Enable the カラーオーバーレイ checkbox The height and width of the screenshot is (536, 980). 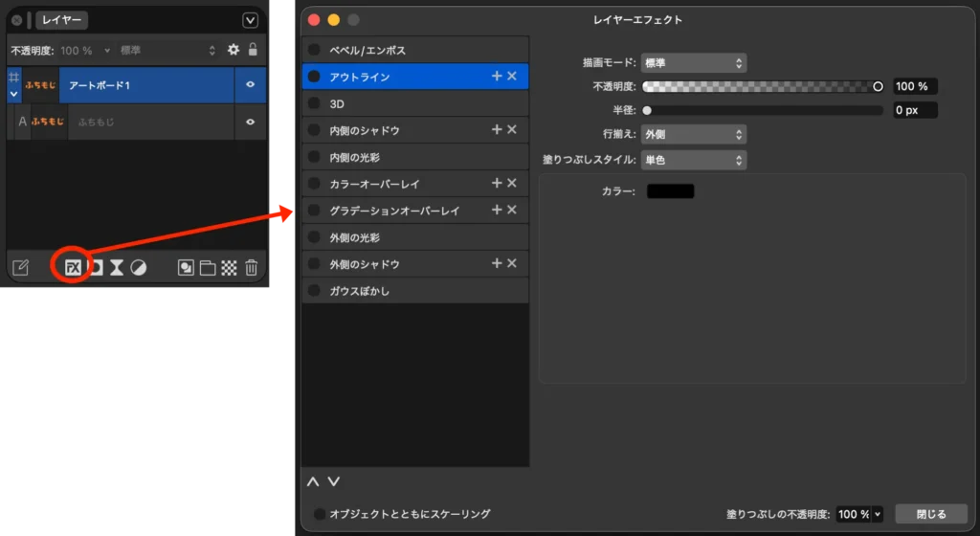pos(314,184)
